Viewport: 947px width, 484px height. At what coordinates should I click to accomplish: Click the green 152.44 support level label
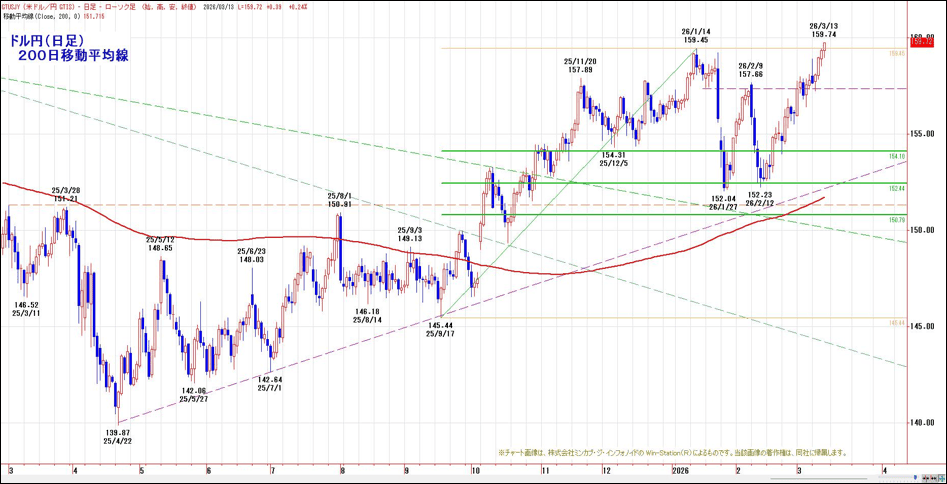[x=896, y=188]
